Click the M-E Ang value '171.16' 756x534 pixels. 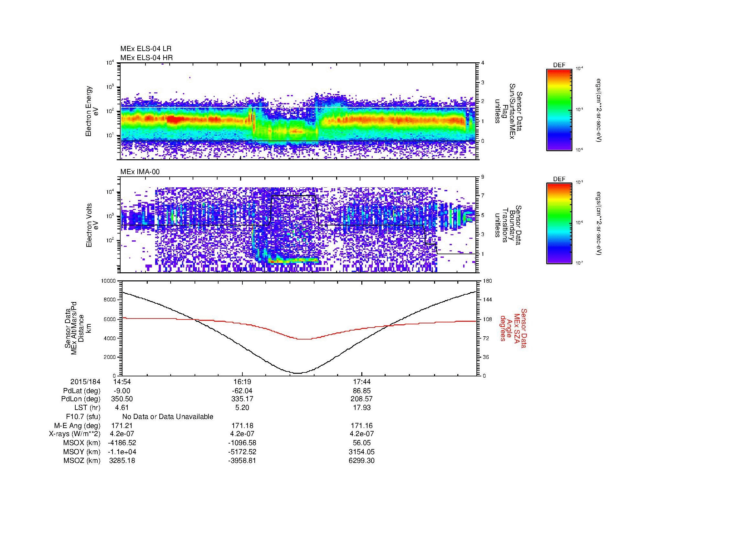(x=362, y=426)
